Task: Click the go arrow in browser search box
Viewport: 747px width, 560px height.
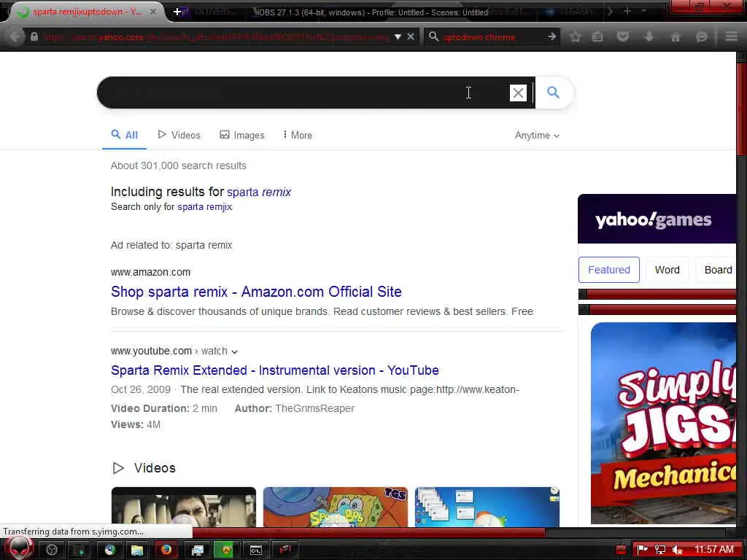Action: click(551, 36)
